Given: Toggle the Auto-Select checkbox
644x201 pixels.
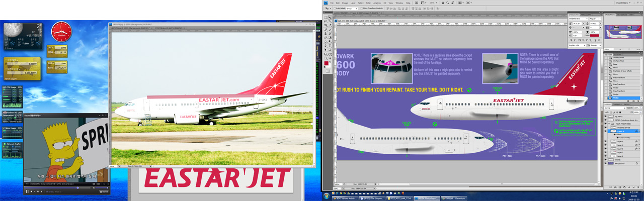Looking at the screenshot, I should point(335,8).
